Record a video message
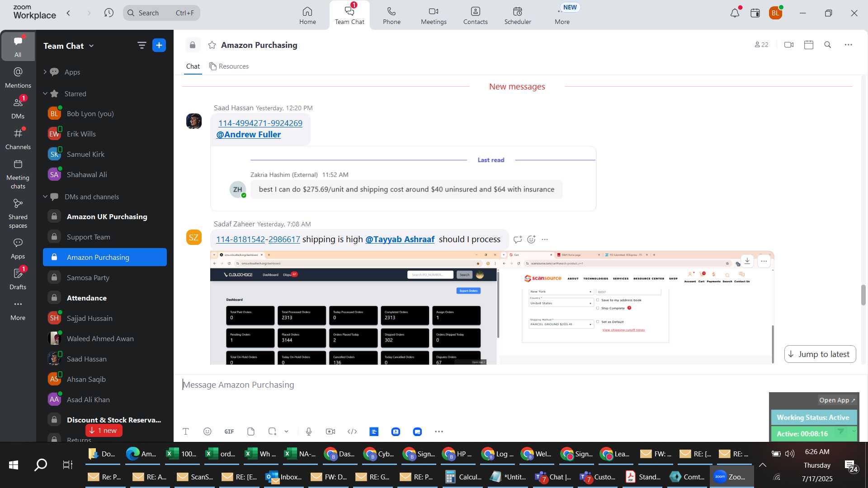868x488 pixels. (x=330, y=432)
